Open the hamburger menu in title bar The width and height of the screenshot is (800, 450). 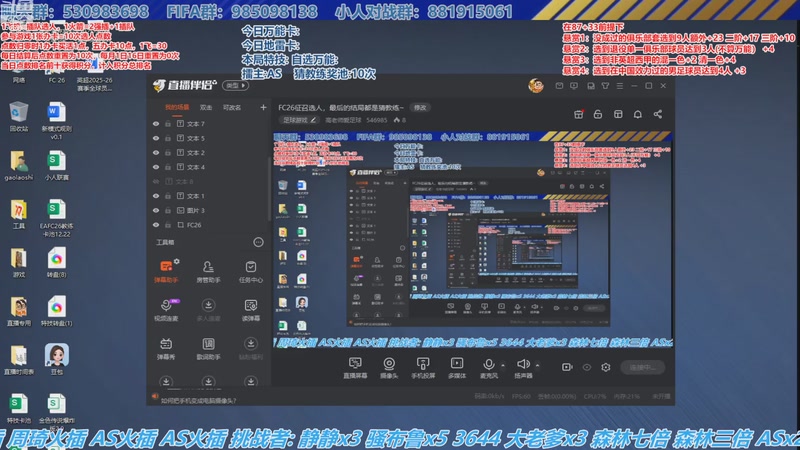pyautogui.click(x=619, y=86)
